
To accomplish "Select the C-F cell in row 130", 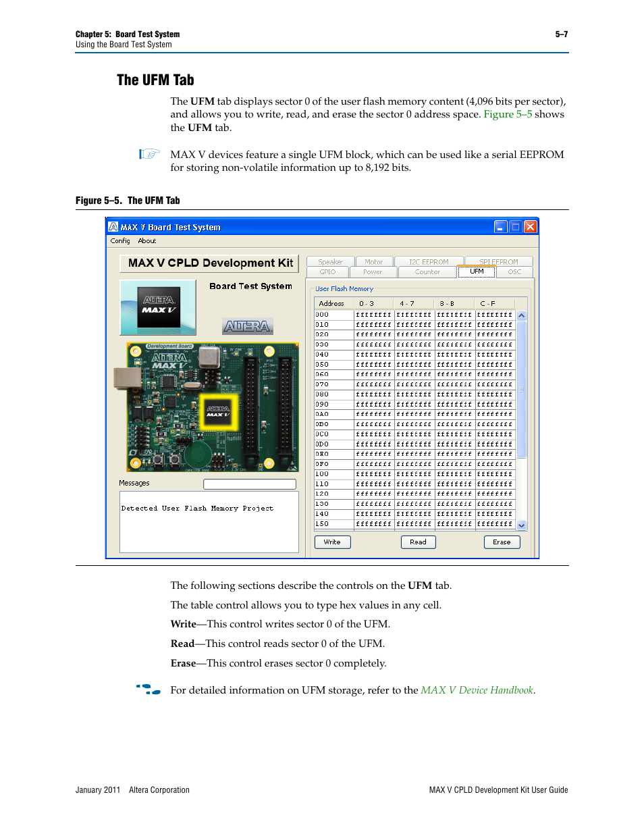I will click(495, 504).
